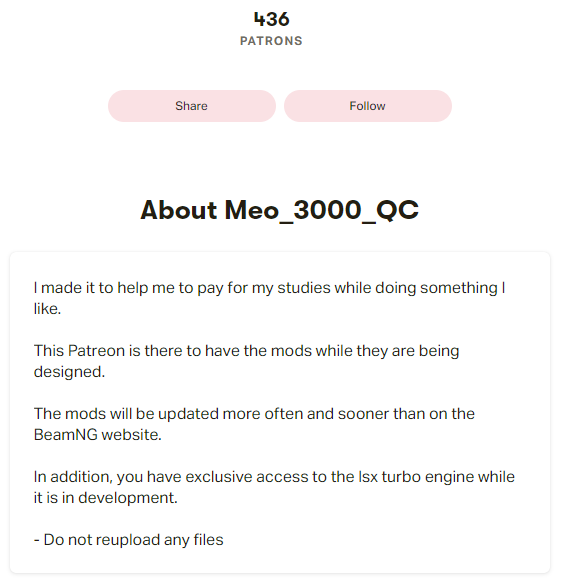Screen dimensions: 568x581
Task: Click the word 'About' in the heading
Action: [x=179, y=210]
